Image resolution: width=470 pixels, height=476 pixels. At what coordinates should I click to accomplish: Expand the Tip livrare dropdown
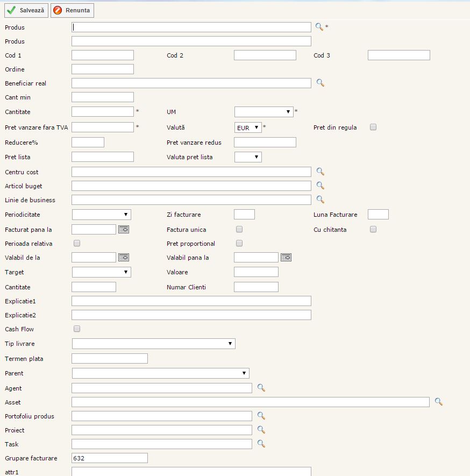[x=153, y=344]
